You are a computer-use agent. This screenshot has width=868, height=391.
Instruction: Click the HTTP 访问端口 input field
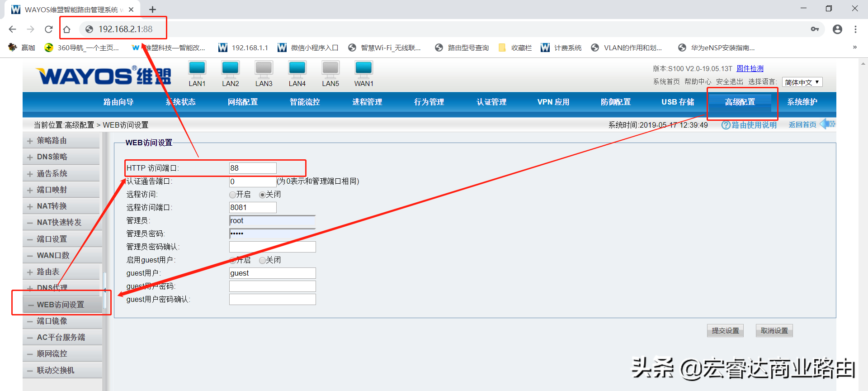click(253, 168)
